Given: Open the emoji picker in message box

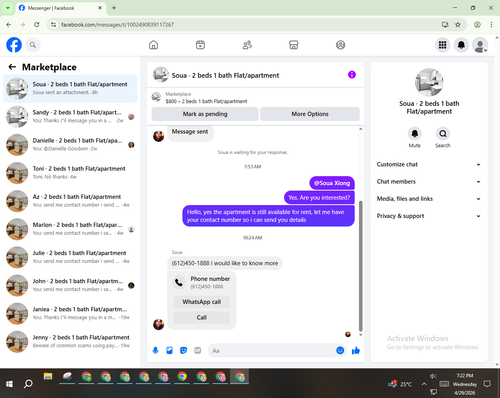Looking at the screenshot, I should pos(340,350).
